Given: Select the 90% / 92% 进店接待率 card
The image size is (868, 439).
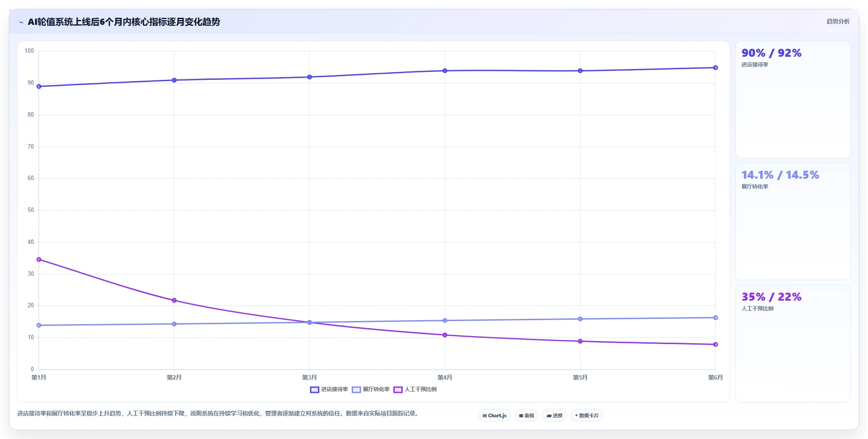Looking at the screenshot, I should [x=793, y=100].
